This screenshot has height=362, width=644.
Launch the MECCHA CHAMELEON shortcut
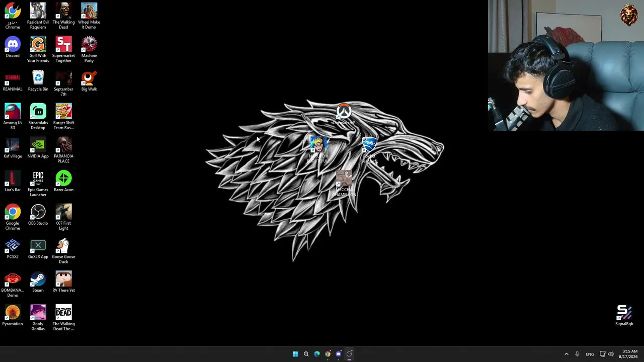pyautogui.click(x=344, y=184)
